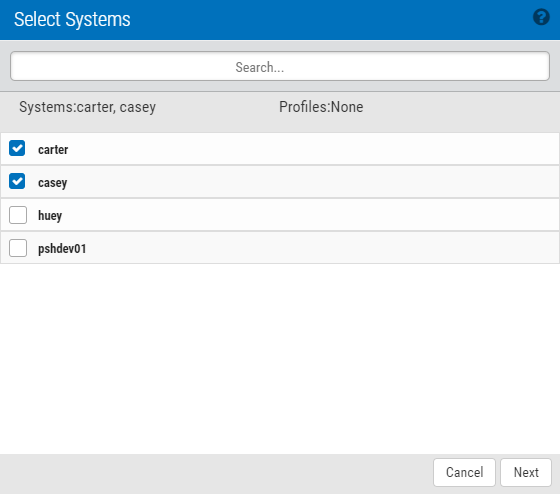Click the Search... placeholder text
This screenshot has width=560, height=494.
coord(260,67)
